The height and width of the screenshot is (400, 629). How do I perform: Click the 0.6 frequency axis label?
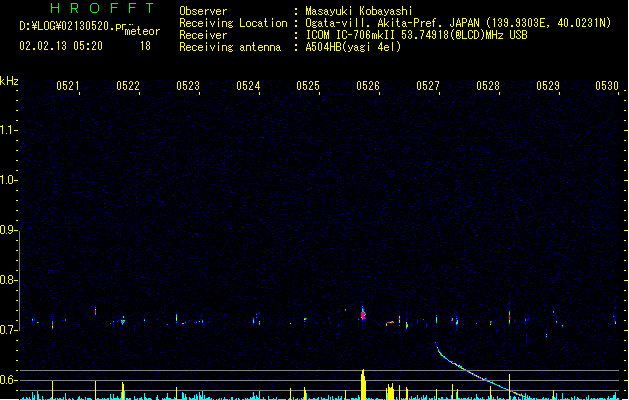[7, 380]
